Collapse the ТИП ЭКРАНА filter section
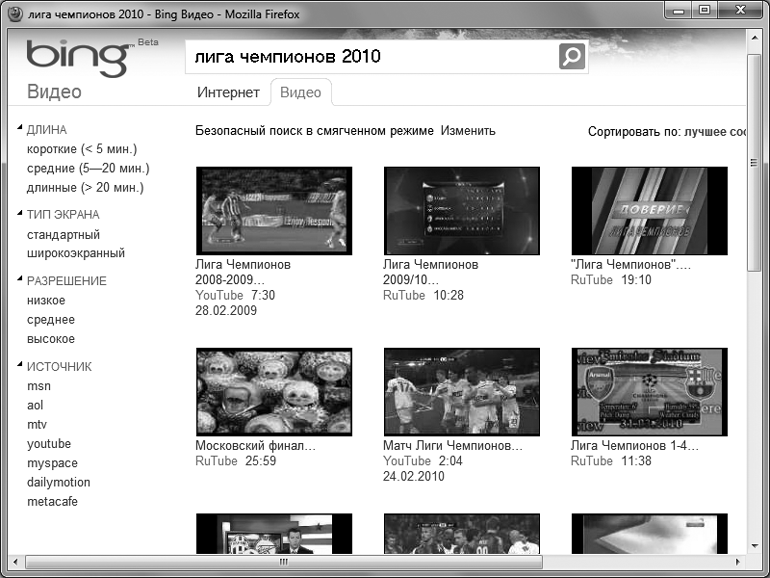 (x=20, y=214)
